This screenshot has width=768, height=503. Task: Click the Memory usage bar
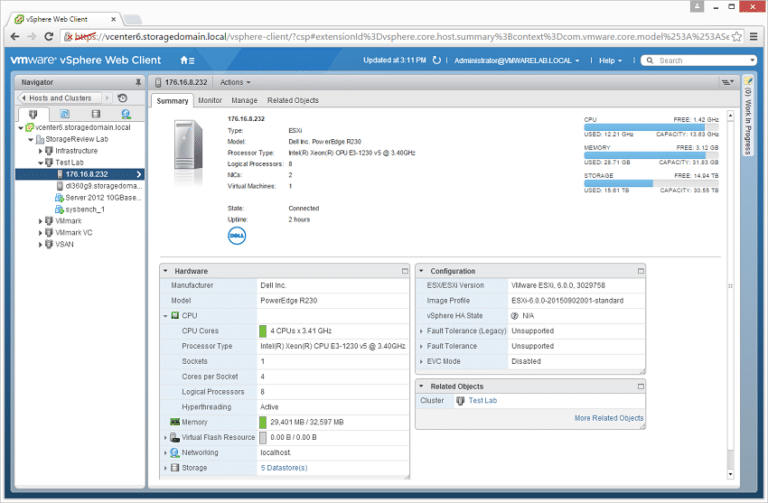[x=651, y=155]
